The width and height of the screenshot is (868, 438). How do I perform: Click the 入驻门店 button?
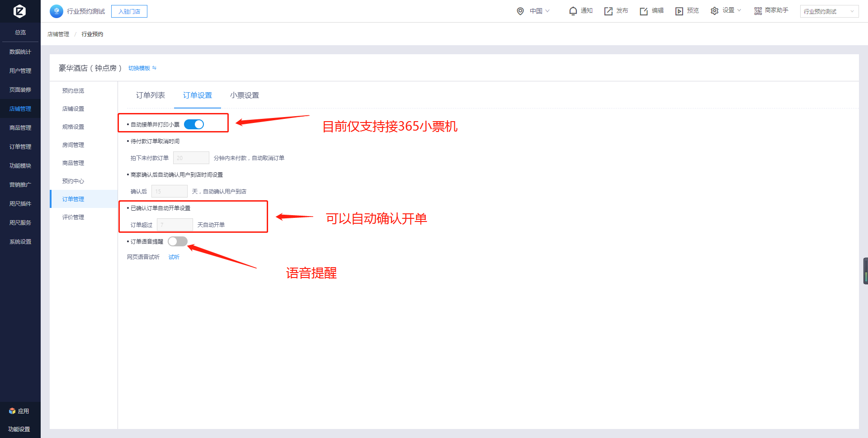(x=129, y=11)
